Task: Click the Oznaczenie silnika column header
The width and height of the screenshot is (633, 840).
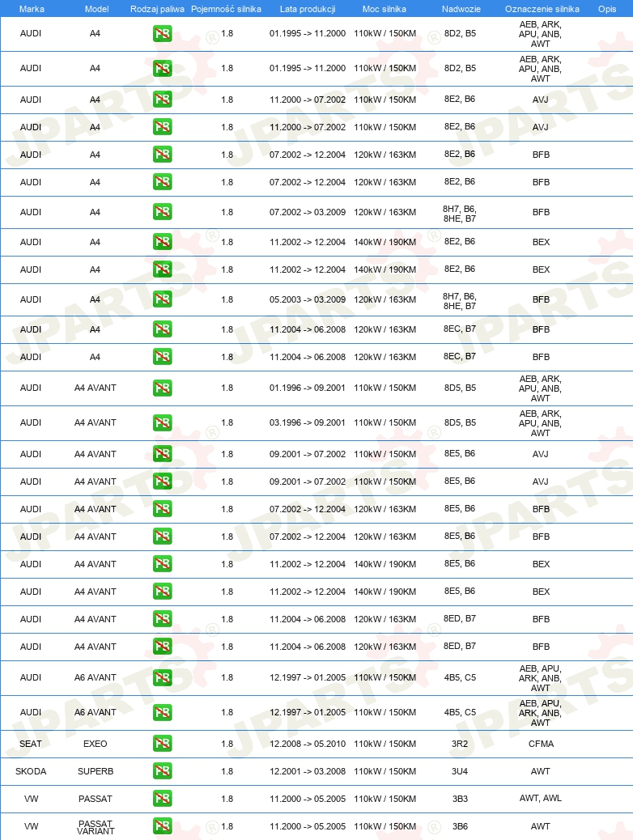Action: click(542, 9)
